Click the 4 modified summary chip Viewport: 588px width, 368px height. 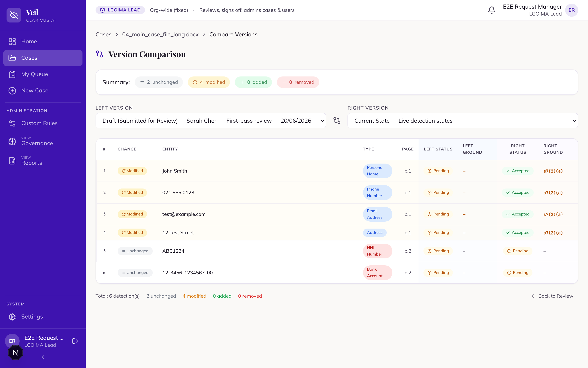point(209,82)
